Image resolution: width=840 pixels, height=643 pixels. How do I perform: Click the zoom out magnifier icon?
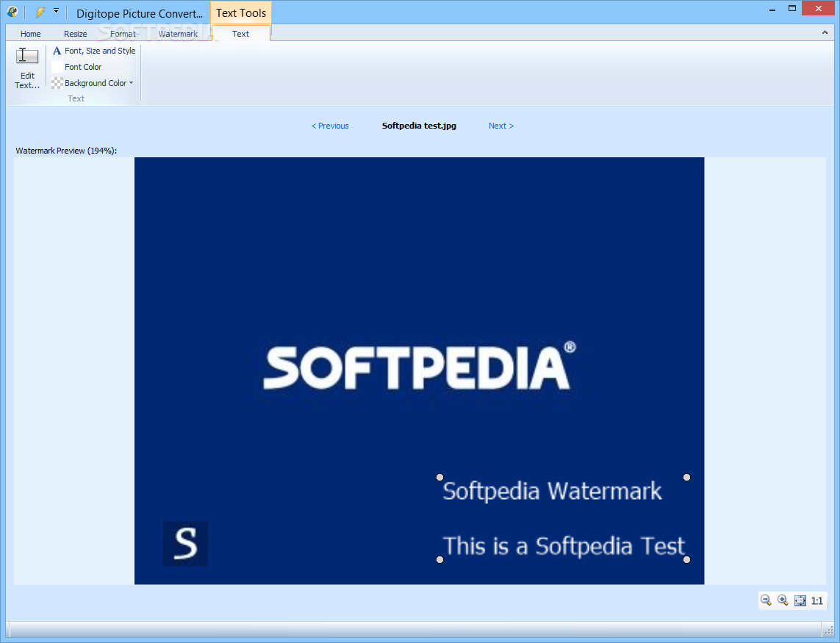(766, 600)
